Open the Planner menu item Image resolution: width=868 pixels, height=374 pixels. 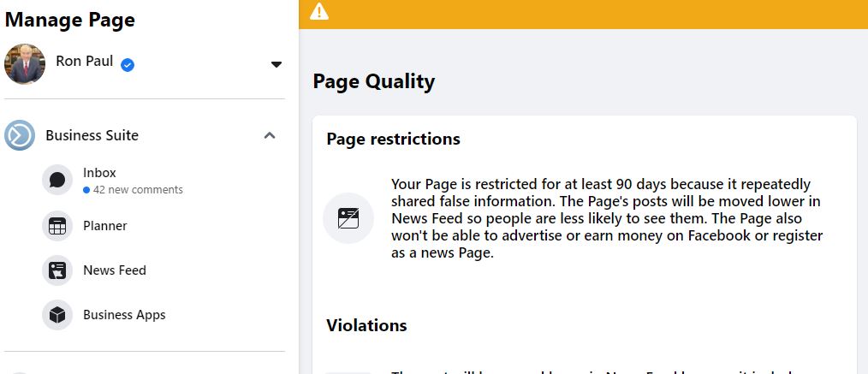[105, 226]
